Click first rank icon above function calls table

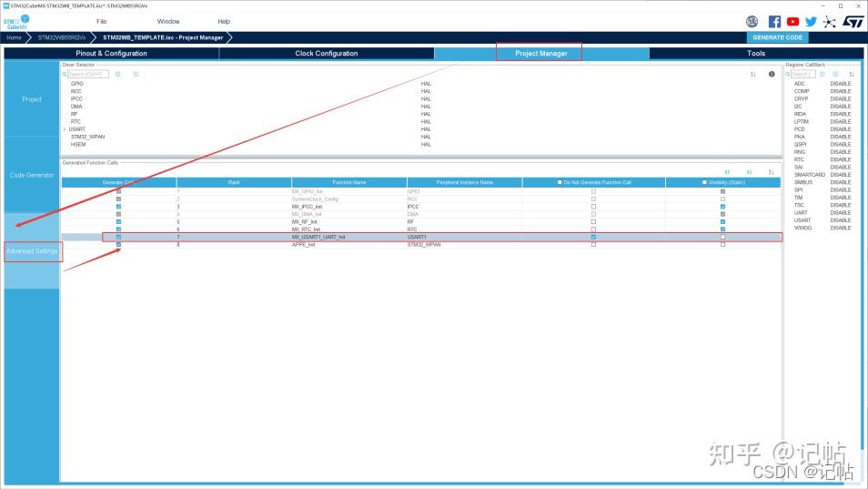pos(727,172)
